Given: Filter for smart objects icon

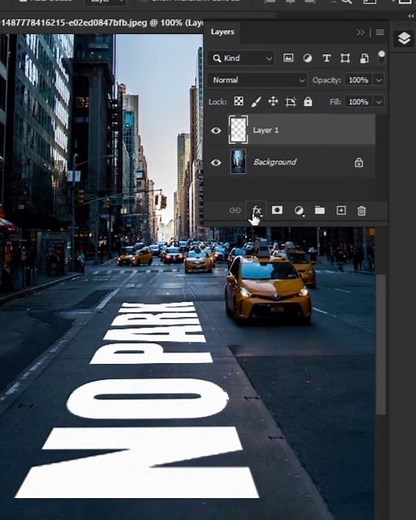Looking at the screenshot, I should click(364, 58).
